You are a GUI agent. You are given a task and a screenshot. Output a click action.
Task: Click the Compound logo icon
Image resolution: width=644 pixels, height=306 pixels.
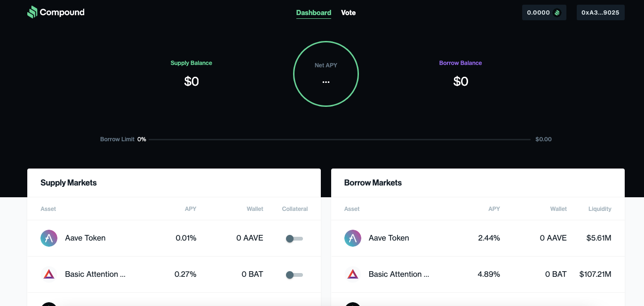(x=32, y=12)
